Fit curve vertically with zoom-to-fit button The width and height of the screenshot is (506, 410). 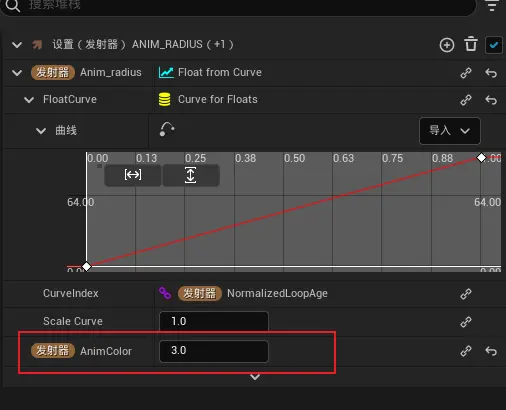pos(190,175)
